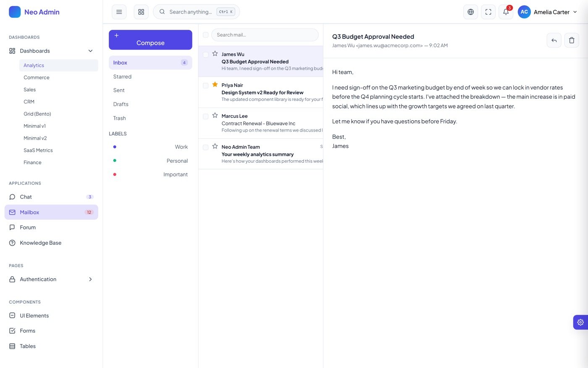The height and width of the screenshot is (368, 588).
Task: Open the Trash folder
Action: click(150, 118)
